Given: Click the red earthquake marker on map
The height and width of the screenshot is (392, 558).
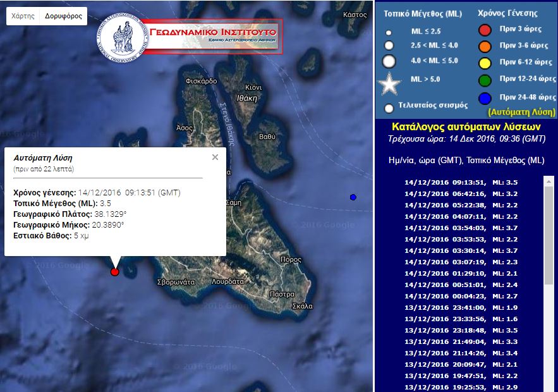Looking at the screenshot, I should (x=114, y=272).
